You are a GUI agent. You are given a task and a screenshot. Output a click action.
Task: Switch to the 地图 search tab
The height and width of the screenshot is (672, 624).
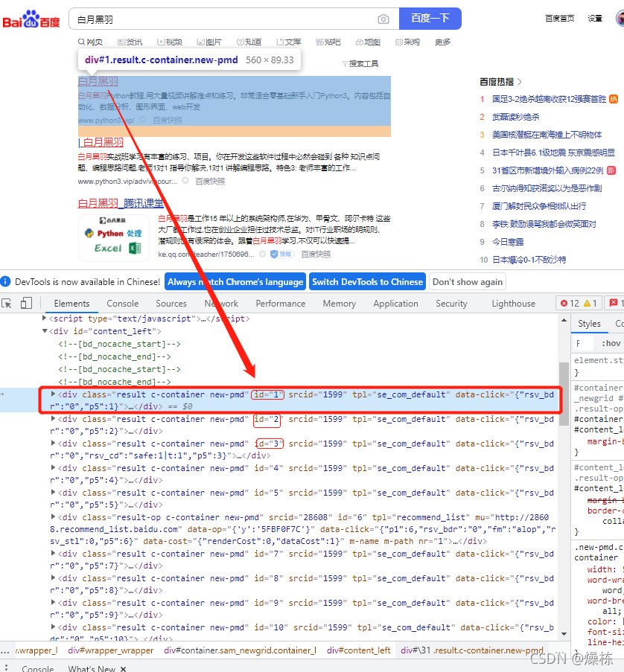pos(368,42)
